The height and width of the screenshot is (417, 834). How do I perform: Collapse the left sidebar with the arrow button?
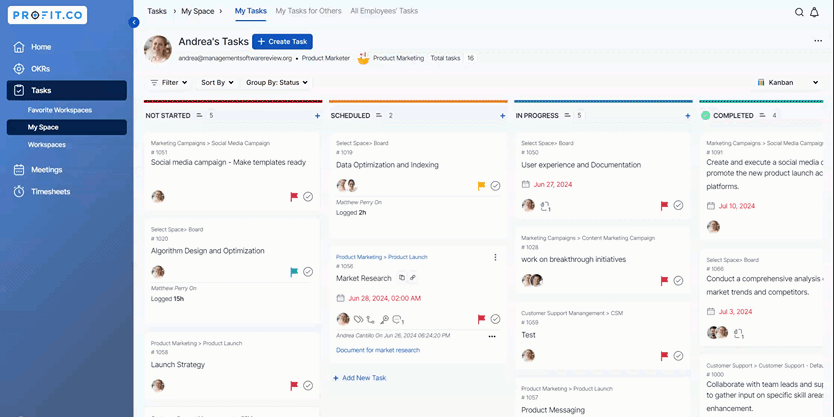coord(134,22)
